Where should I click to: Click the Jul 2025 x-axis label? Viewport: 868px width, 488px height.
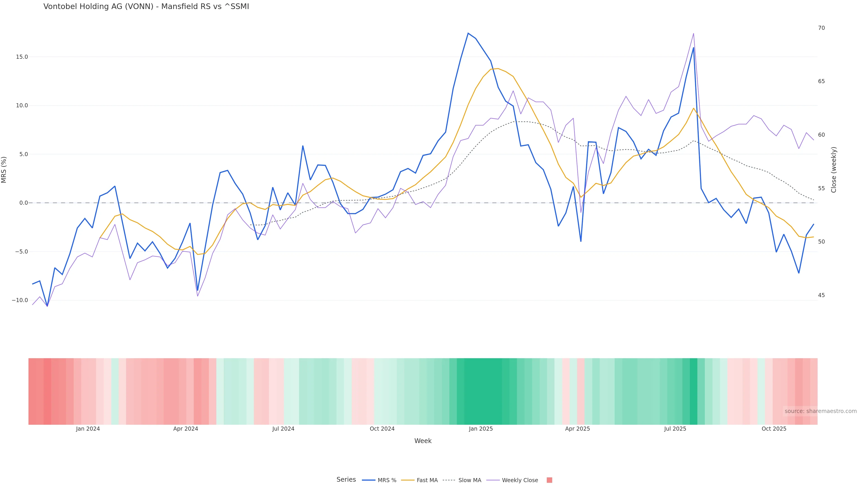point(675,429)
